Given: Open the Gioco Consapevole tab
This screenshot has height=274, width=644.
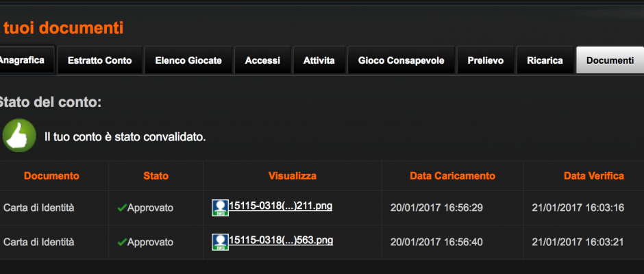Looking at the screenshot, I should coord(401,60).
